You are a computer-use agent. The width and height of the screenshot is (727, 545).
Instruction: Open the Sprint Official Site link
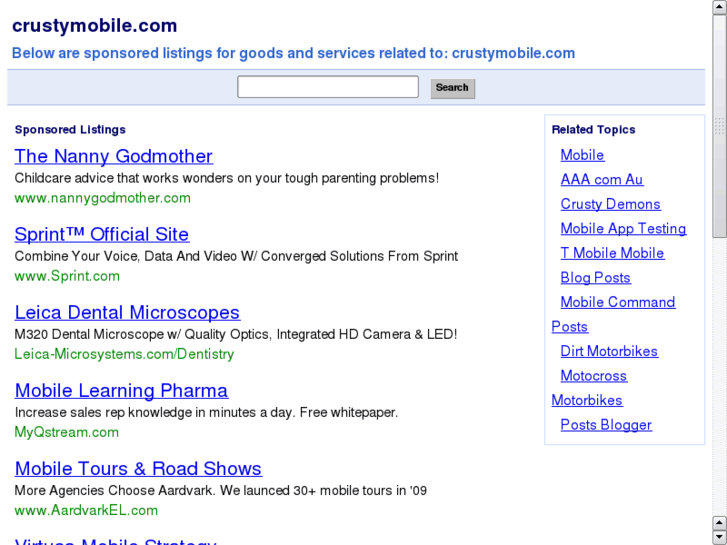click(101, 235)
